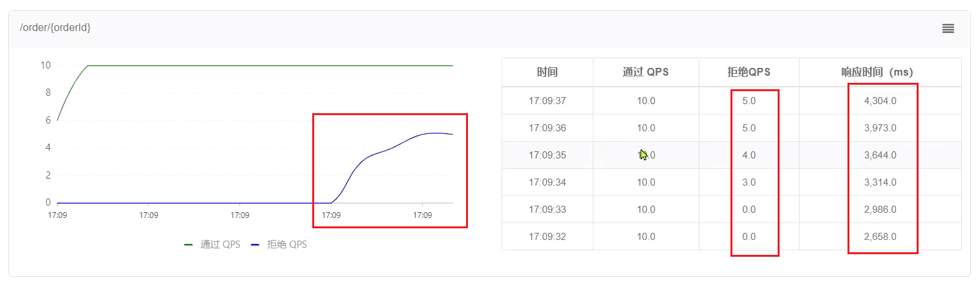Select the 17:09:33 time cell
Viewport: 980px width, 293px height.
point(547,210)
